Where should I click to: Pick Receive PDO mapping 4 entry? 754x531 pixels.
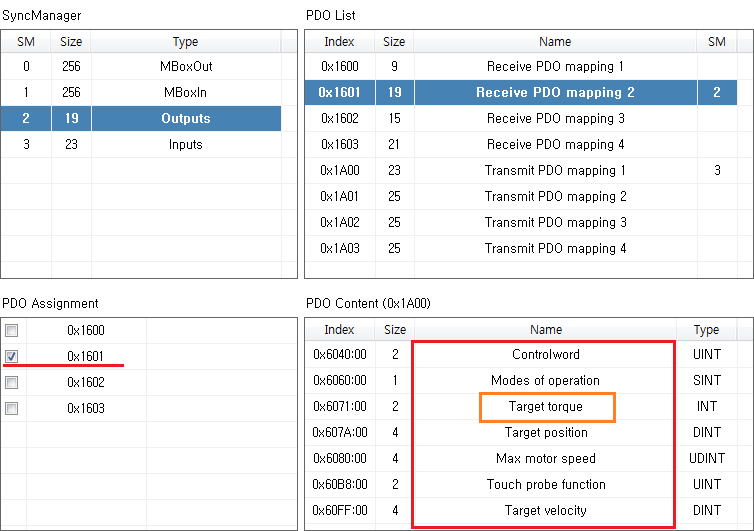(x=555, y=145)
